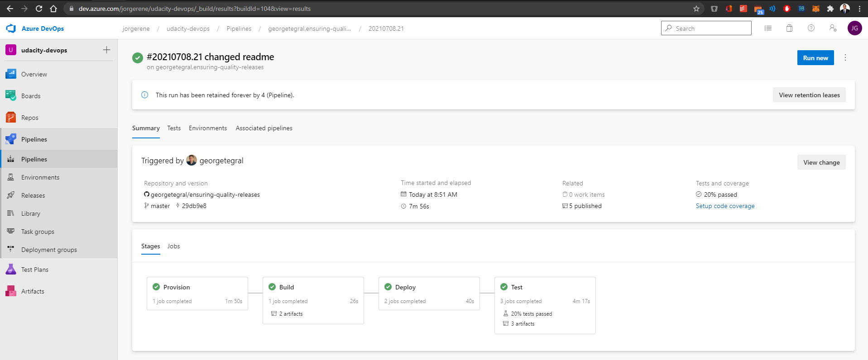The height and width of the screenshot is (360, 868).
Task: Click jorgerene breadcrumb
Action: 136,28
